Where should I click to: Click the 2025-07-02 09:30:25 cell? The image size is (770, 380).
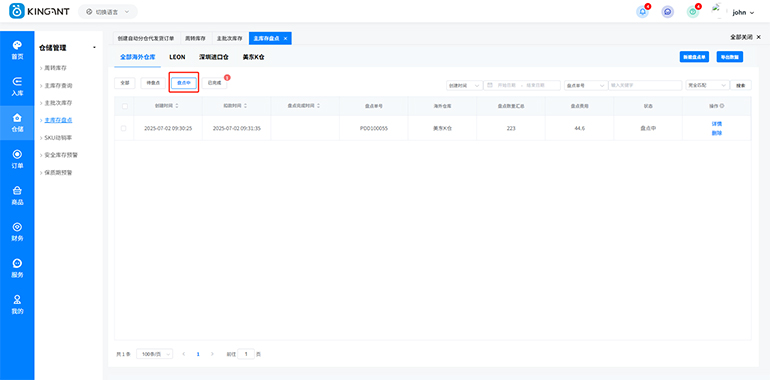pos(168,128)
